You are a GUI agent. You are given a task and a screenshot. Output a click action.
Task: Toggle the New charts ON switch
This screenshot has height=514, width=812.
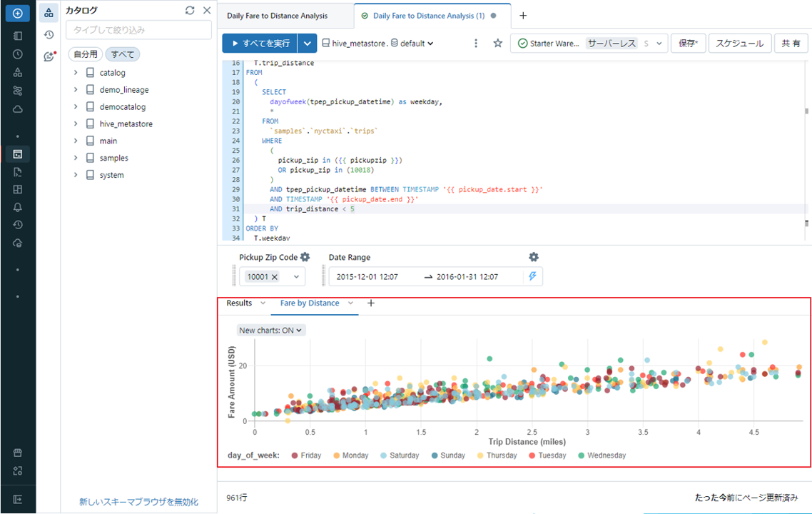pos(271,330)
